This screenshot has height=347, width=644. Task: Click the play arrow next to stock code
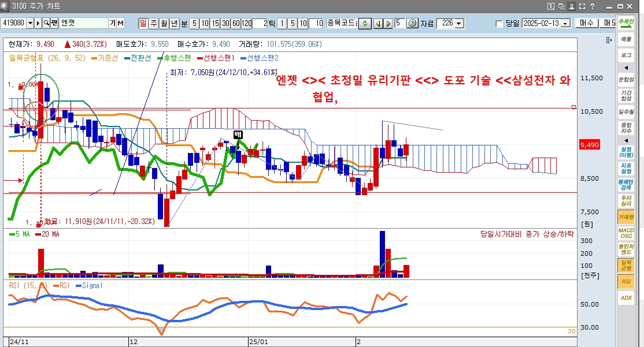pyautogui.click(x=38, y=23)
